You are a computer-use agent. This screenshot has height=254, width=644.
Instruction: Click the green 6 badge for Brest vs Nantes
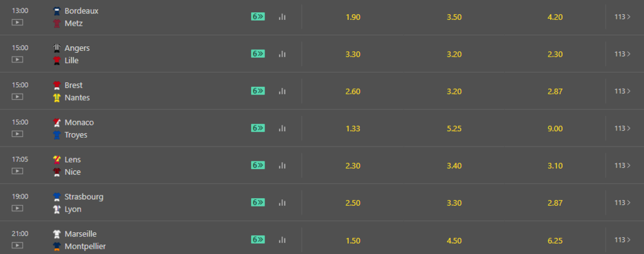tap(258, 91)
